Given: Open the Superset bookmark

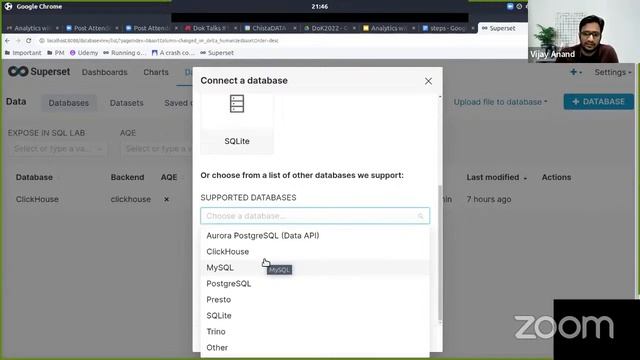Looking at the screenshot, I should click(x=217, y=53).
